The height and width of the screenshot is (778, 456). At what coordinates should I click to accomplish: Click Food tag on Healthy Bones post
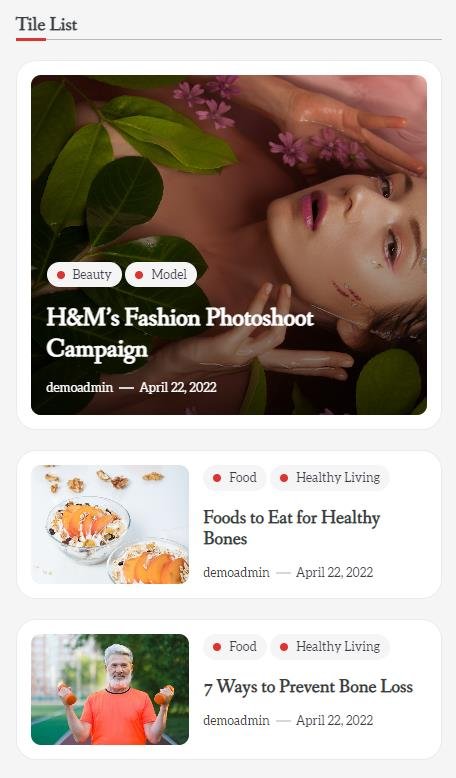(235, 478)
